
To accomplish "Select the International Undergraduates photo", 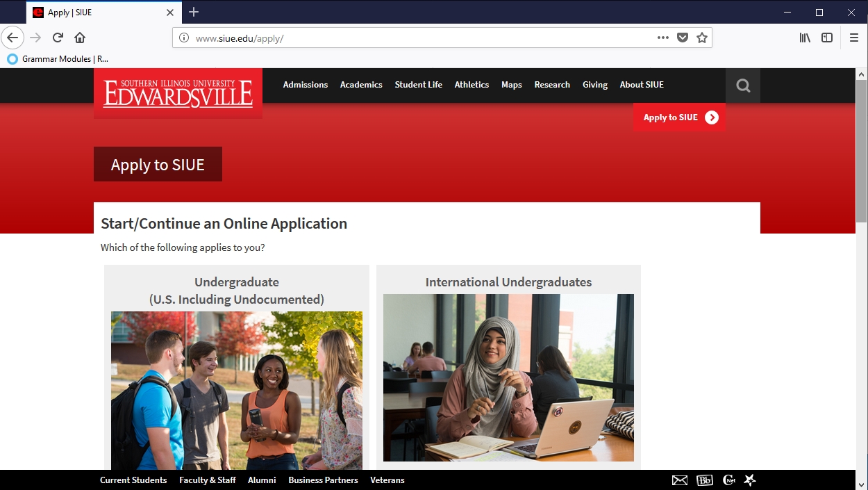I will 508,377.
